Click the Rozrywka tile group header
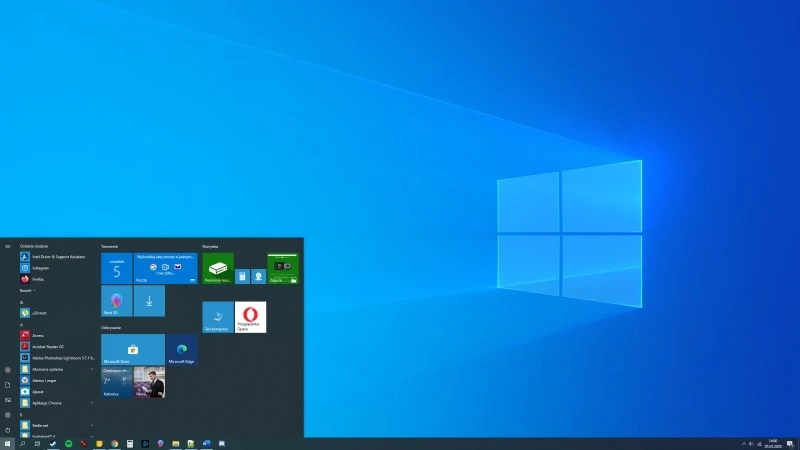 (x=210, y=246)
